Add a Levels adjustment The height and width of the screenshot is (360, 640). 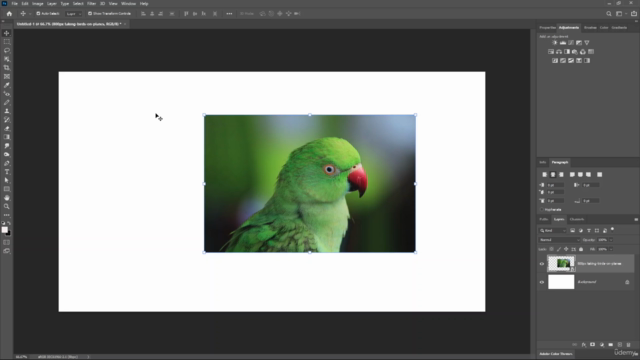point(563,42)
